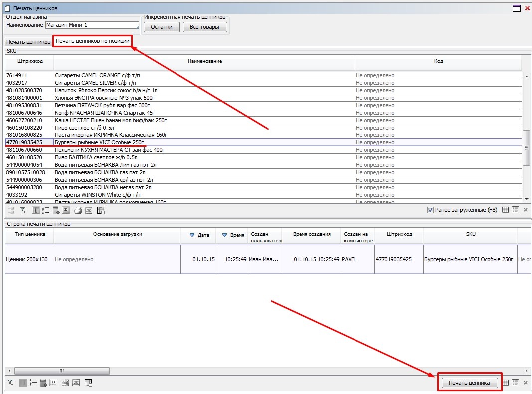Screen dimensions: 532x394
Task: Open the 'Печать ценников по позиции' tab
Action: point(92,41)
